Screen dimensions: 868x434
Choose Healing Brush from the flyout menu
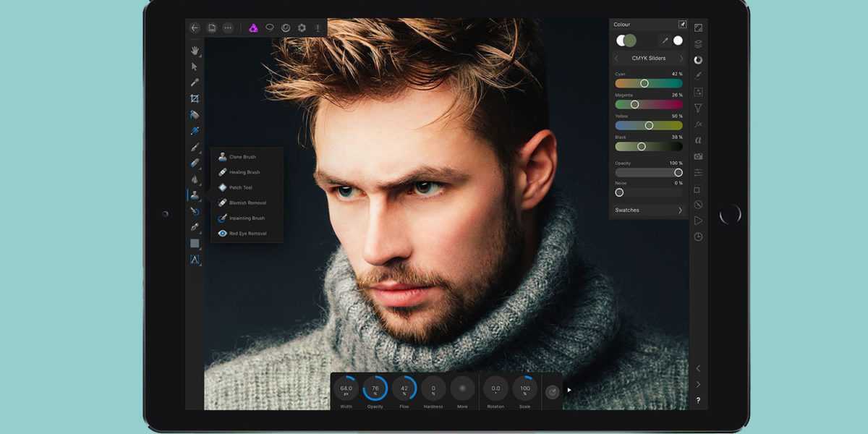coord(244,172)
